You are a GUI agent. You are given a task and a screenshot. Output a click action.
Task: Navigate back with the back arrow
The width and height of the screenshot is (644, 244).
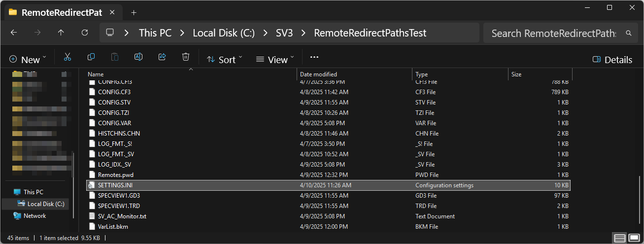[x=14, y=33]
